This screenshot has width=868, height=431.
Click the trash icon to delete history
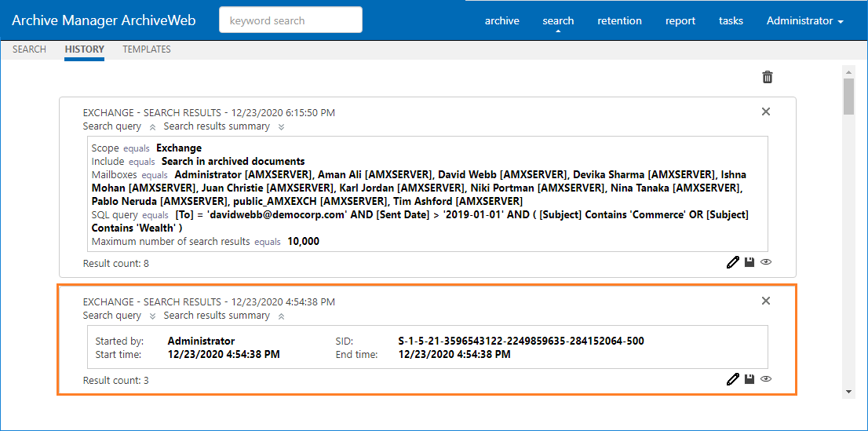click(768, 77)
